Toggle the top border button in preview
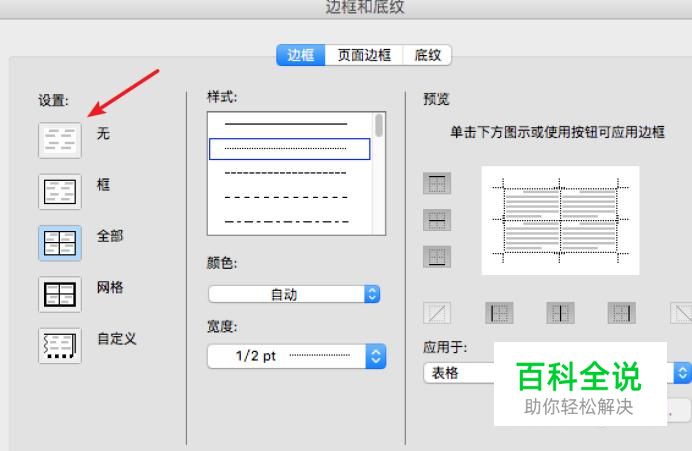Viewport: 692px width, 451px height. 437,183
